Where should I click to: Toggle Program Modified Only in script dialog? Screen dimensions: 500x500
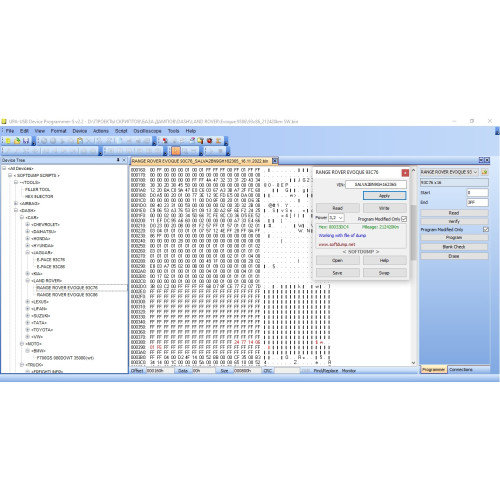click(x=404, y=219)
